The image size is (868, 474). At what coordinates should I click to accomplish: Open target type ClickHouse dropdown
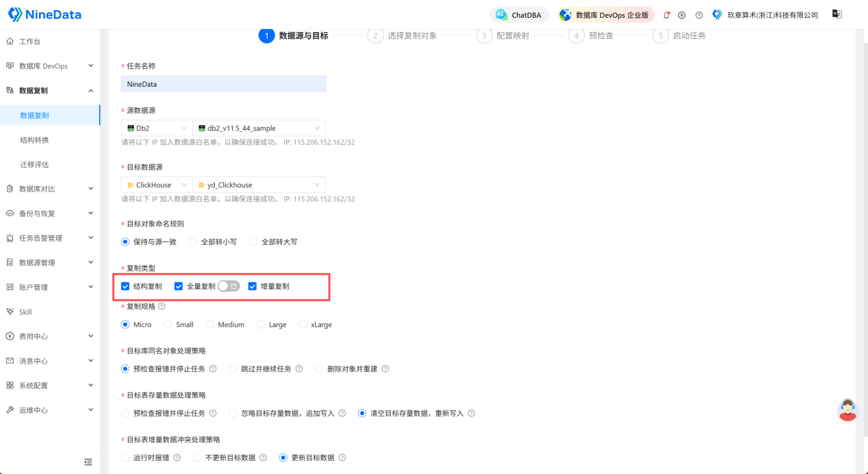pyautogui.click(x=157, y=185)
